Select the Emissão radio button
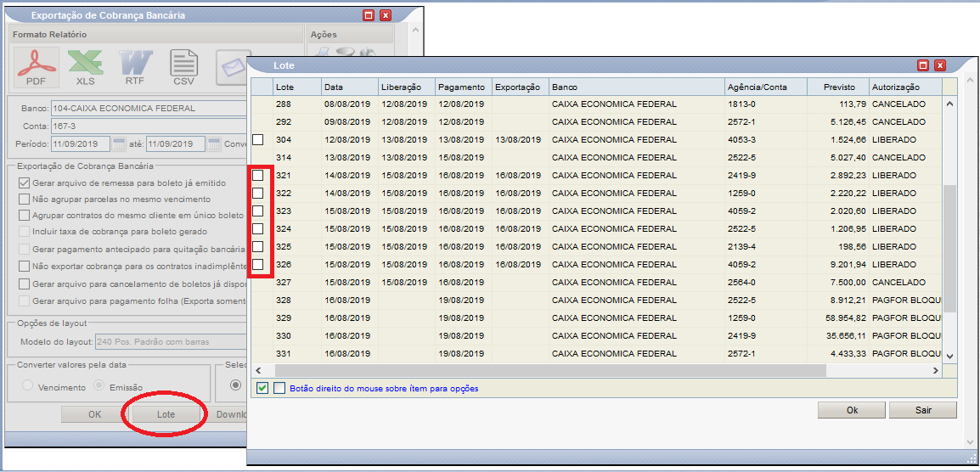 tap(99, 386)
